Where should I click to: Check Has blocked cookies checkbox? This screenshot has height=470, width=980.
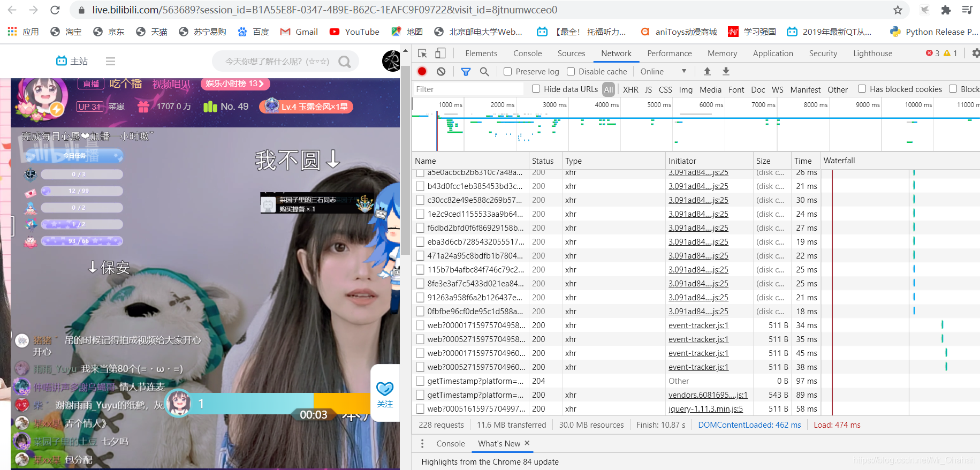[862, 89]
